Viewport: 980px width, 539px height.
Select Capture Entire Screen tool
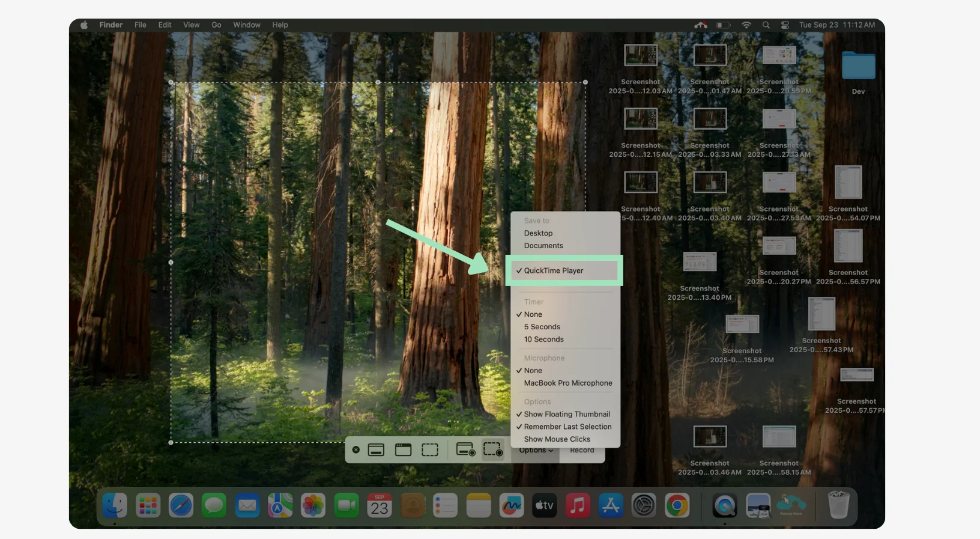tap(376, 449)
